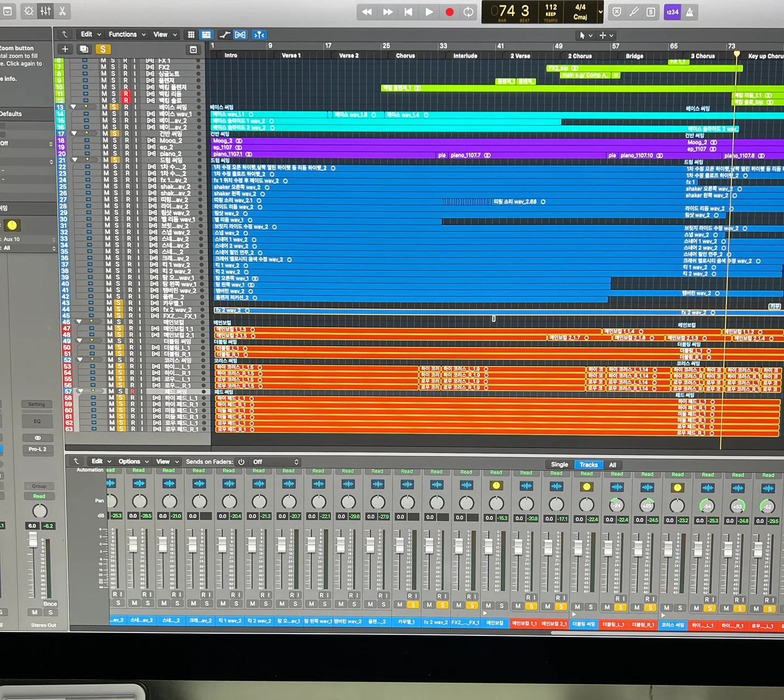This screenshot has width=784, height=700.
Task: Open the track header options dropdown icon
Action: 194,50
